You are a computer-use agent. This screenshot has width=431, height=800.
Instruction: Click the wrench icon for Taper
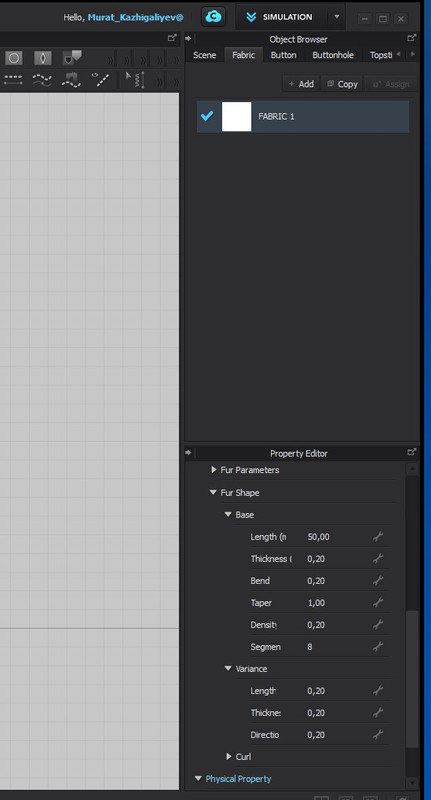(378, 602)
